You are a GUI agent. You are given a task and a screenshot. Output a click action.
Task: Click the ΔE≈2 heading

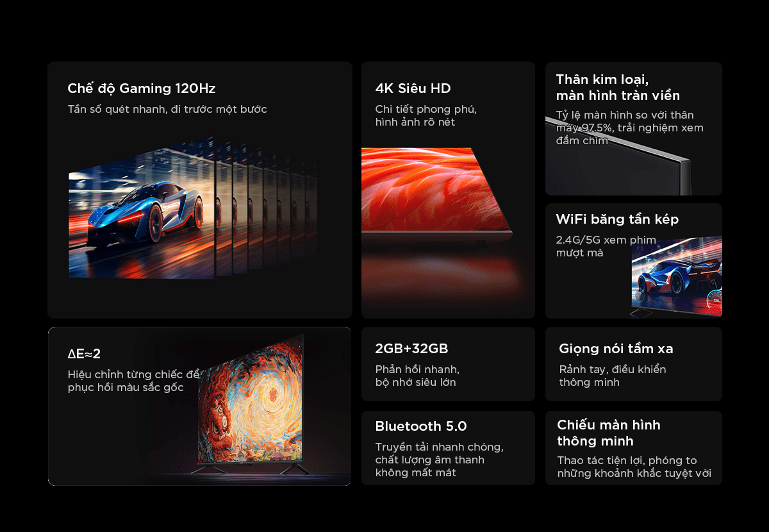84,354
